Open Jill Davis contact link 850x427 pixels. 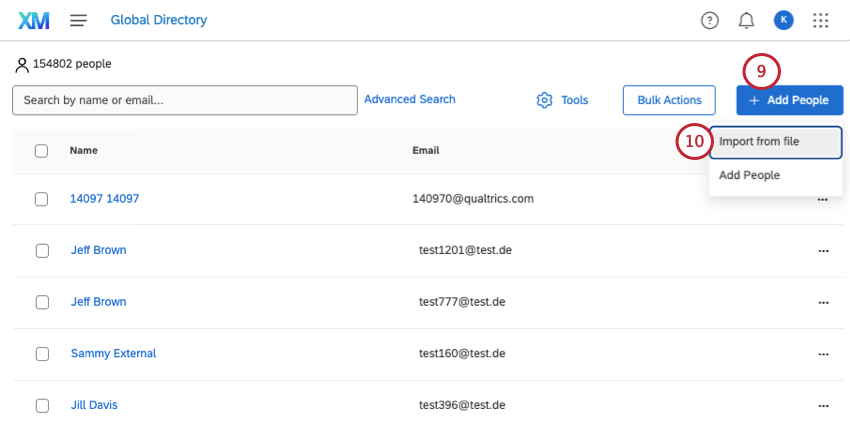coord(94,405)
